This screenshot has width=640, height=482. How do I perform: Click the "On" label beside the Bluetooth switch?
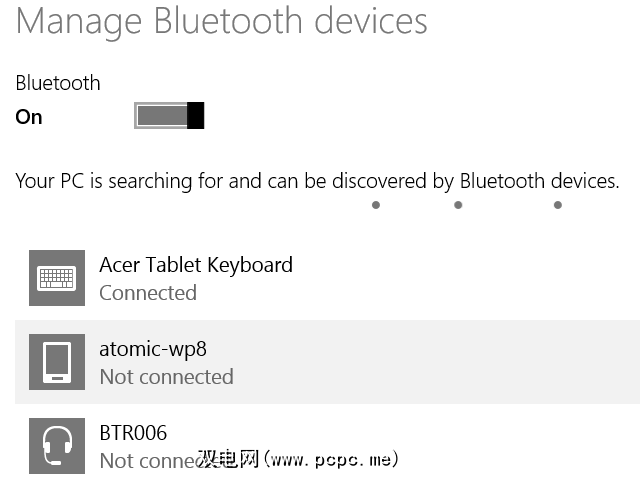pyautogui.click(x=29, y=117)
